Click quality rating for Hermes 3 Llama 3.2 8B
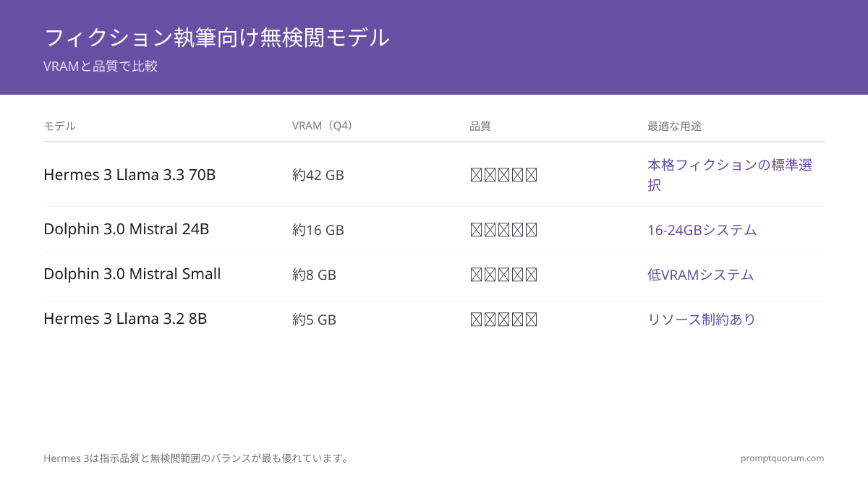Image resolution: width=868 pixels, height=488 pixels. (504, 320)
